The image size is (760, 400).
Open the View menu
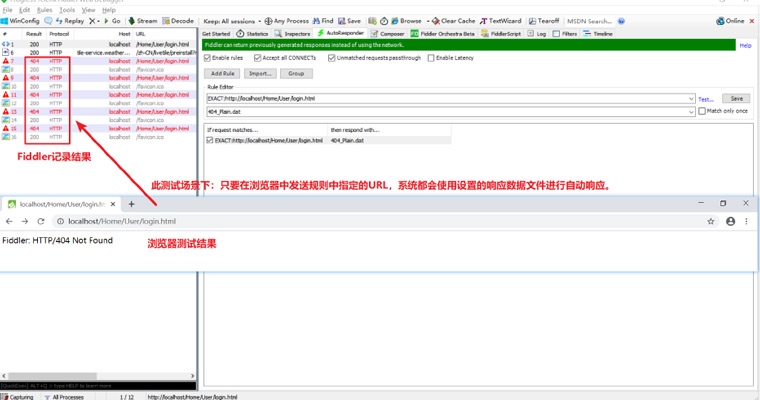88,10
